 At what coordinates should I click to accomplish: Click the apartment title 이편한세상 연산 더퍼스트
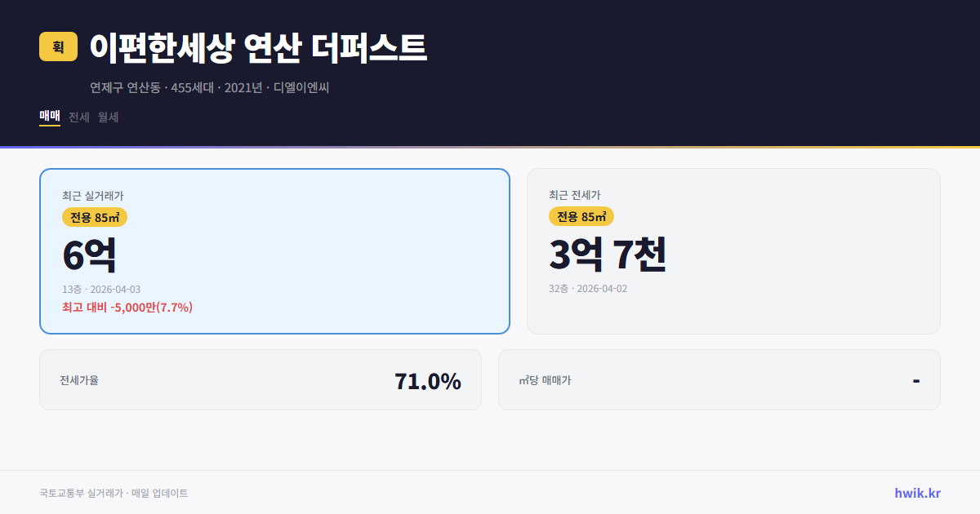(x=259, y=48)
